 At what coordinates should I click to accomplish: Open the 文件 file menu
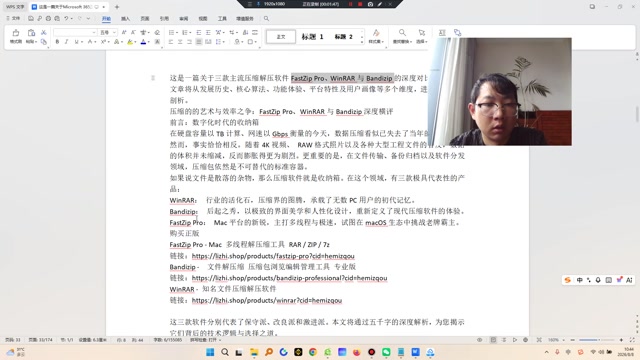(x=13, y=18)
